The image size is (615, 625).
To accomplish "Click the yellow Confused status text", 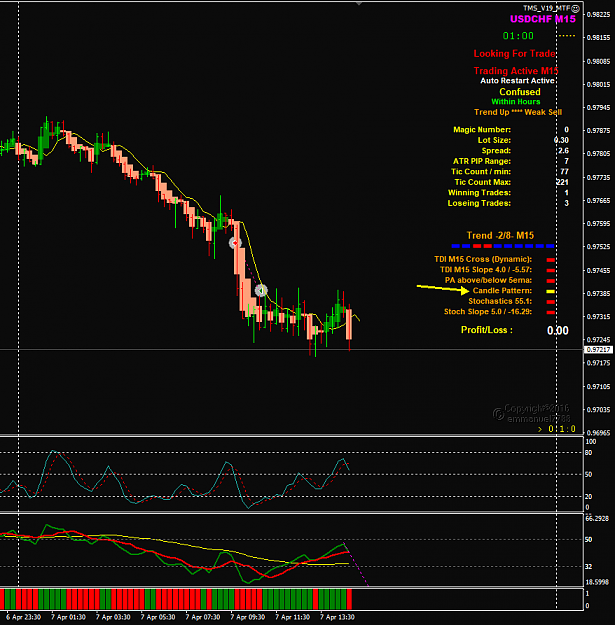I will (519, 92).
